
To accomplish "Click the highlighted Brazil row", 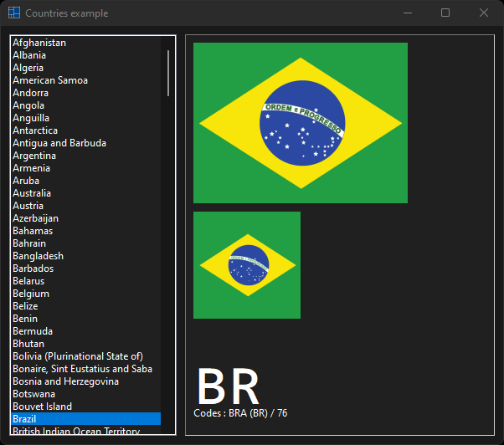I will pos(86,419).
